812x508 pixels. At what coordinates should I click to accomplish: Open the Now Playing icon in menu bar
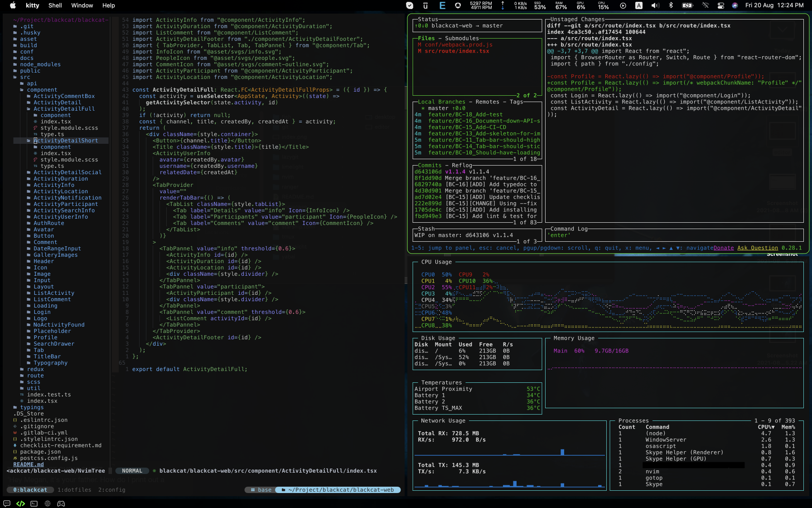623,5
